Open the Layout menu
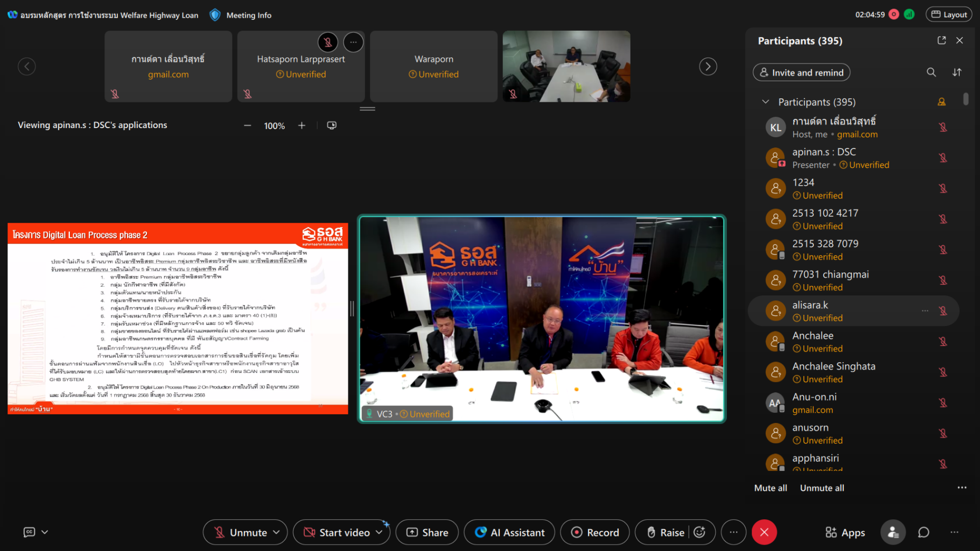The width and height of the screenshot is (980, 551). click(x=949, y=15)
